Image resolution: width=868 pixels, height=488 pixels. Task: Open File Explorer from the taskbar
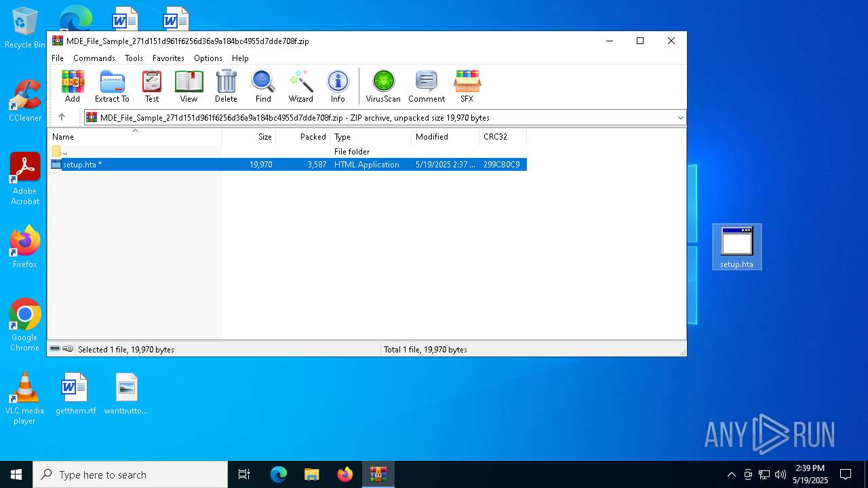coord(311,474)
